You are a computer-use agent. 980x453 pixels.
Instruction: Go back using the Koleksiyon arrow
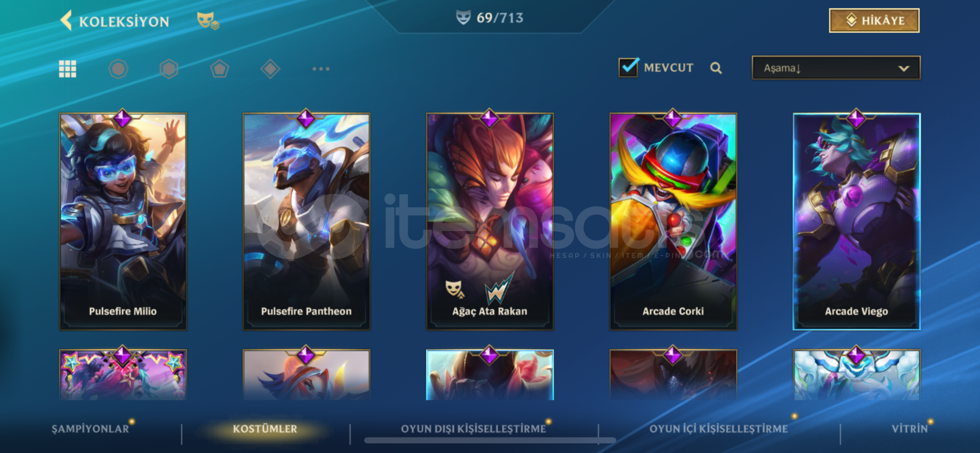coord(66,21)
